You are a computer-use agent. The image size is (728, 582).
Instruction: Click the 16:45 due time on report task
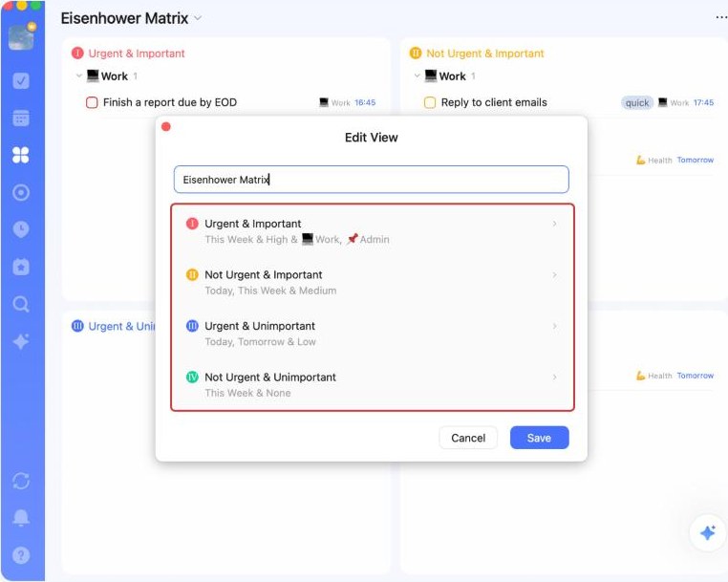pos(365,102)
